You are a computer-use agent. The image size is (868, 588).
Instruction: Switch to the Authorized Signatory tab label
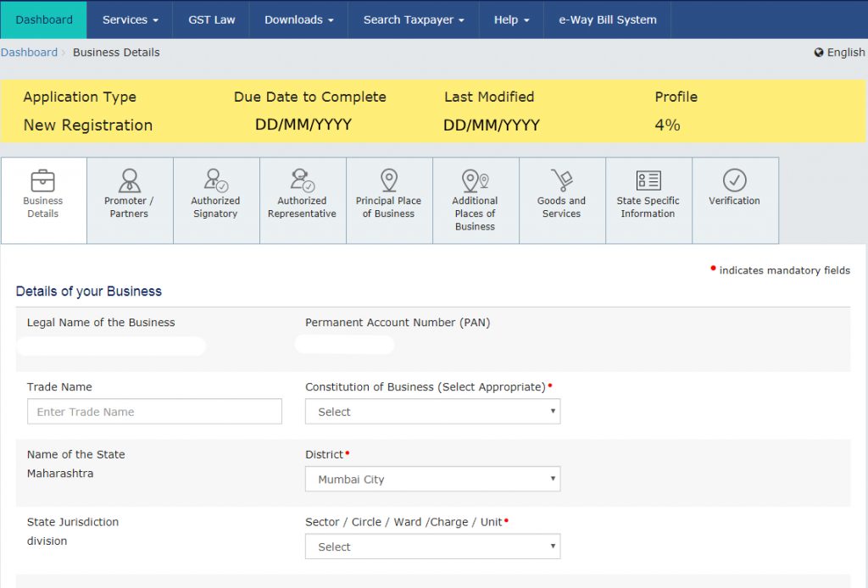215,208
